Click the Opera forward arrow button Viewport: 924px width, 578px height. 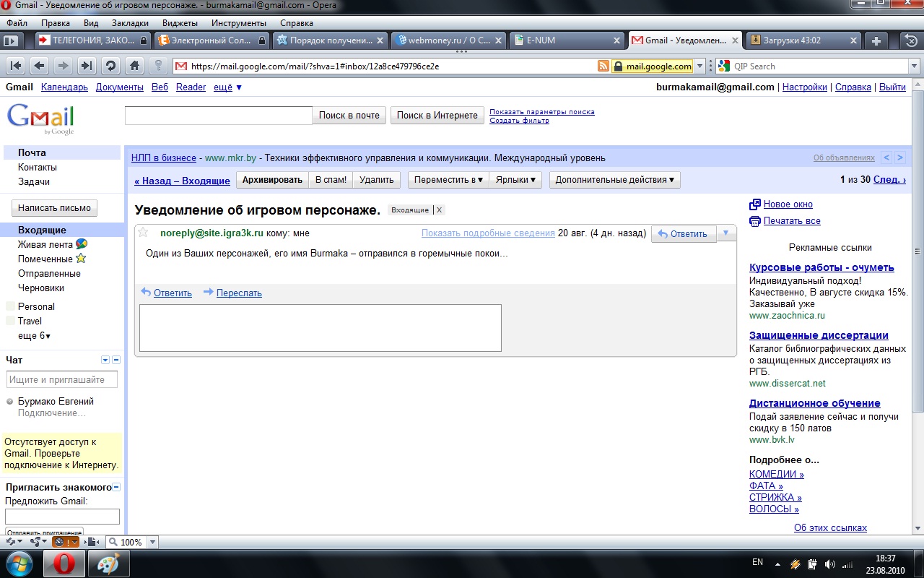63,66
